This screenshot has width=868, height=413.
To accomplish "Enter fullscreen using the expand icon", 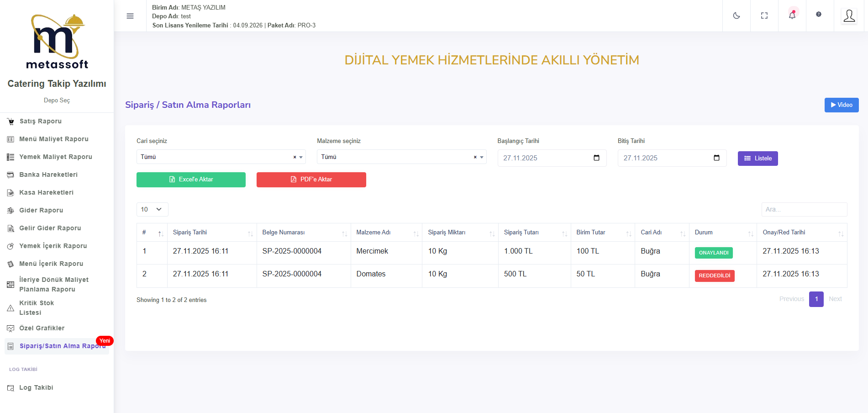I will point(764,16).
